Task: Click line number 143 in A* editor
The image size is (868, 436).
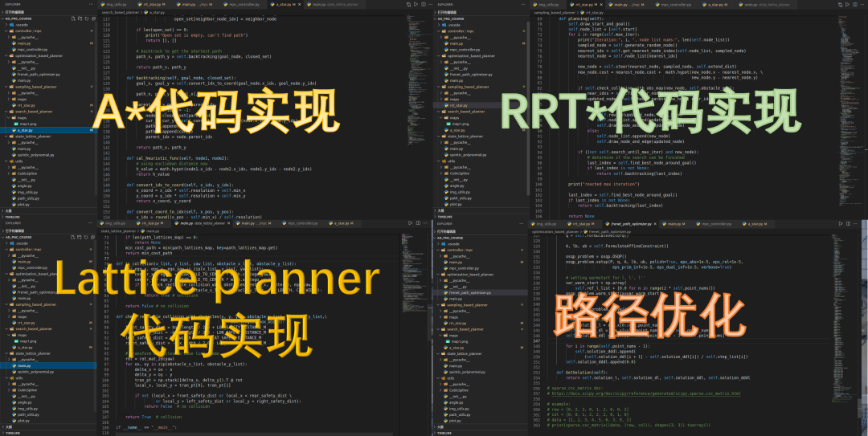Action: point(107,158)
